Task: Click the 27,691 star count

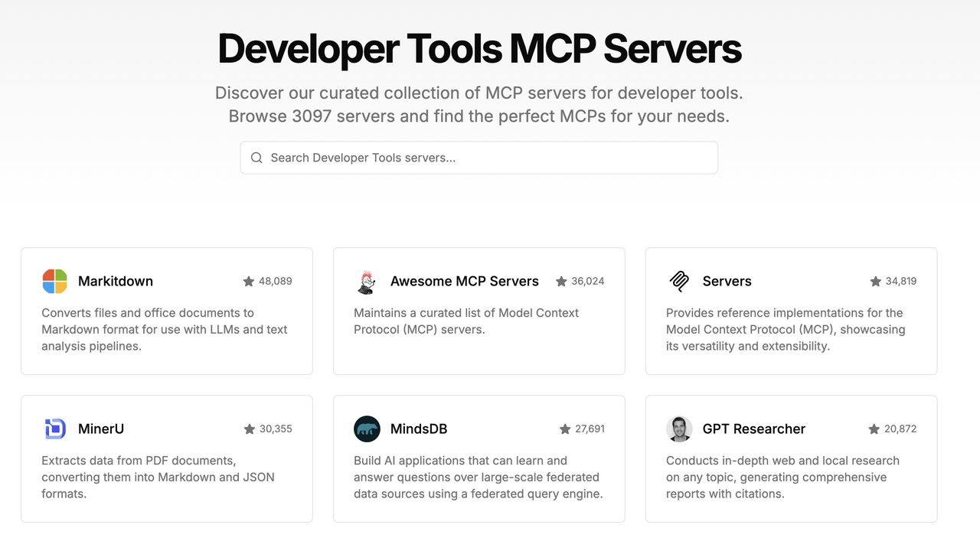Action: click(x=590, y=429)
